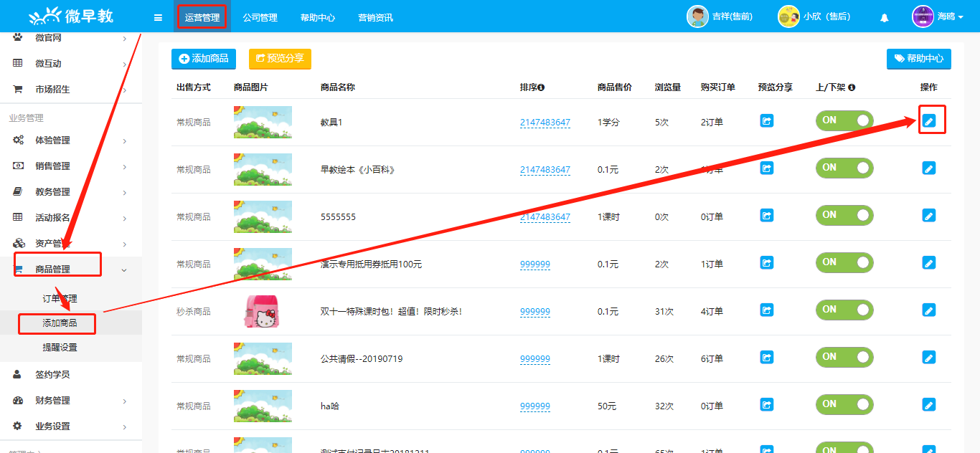
Task: Open the 运营管理 top tab
Action: point(202,17)
